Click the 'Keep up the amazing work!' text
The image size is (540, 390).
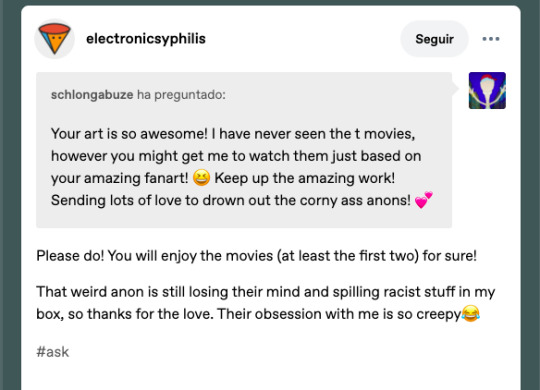pos(304,178)
